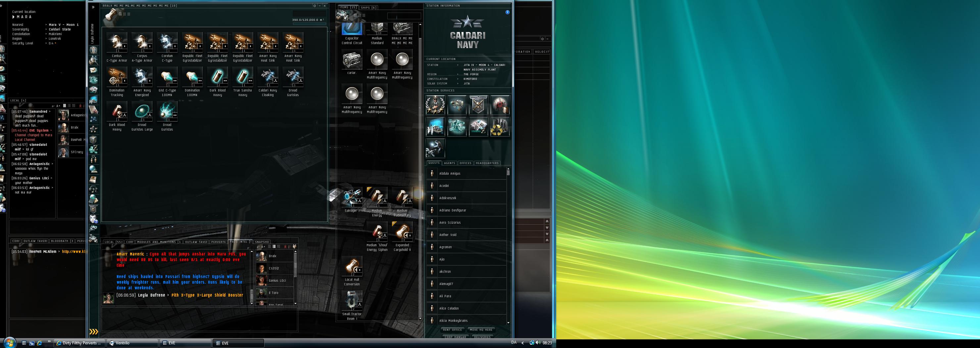This screenshot has width=980, height=348.
Task: Open the Headquarters tab
Action: tap(487, 163)
